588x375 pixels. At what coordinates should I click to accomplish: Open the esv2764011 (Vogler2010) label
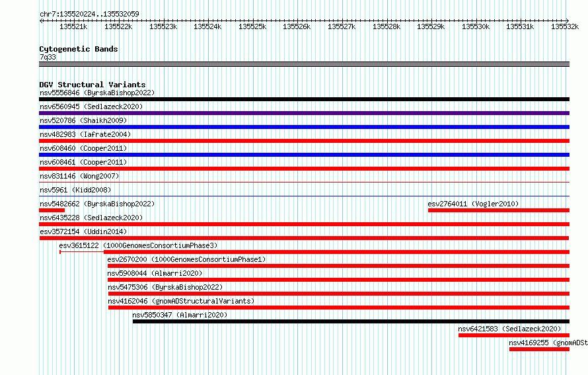473,204
